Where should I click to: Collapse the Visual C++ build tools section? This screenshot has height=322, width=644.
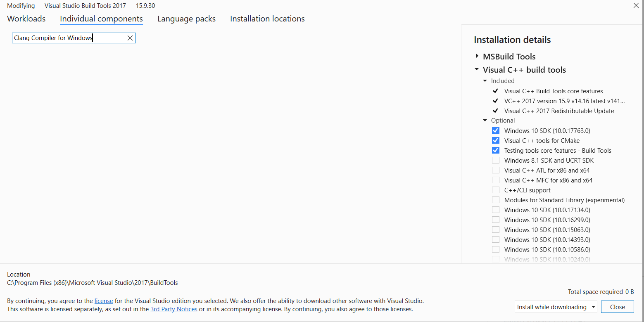[x=477, y=69]
